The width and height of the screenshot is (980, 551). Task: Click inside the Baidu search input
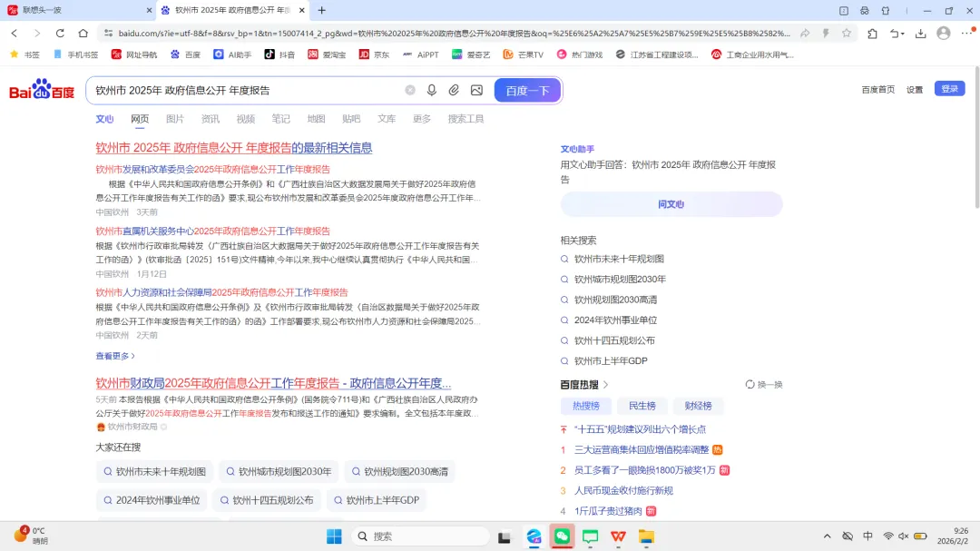247,90
